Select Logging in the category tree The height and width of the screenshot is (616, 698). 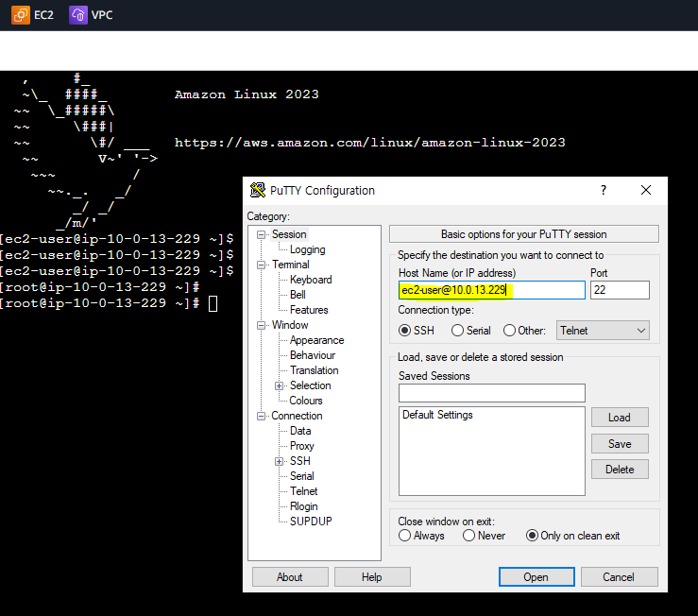coord(308,249)
